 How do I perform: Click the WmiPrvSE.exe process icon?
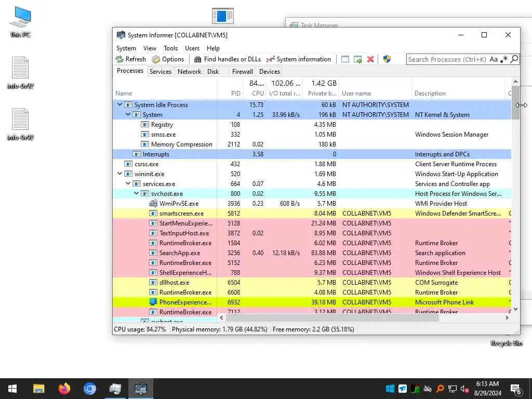[x=153, y=203]
